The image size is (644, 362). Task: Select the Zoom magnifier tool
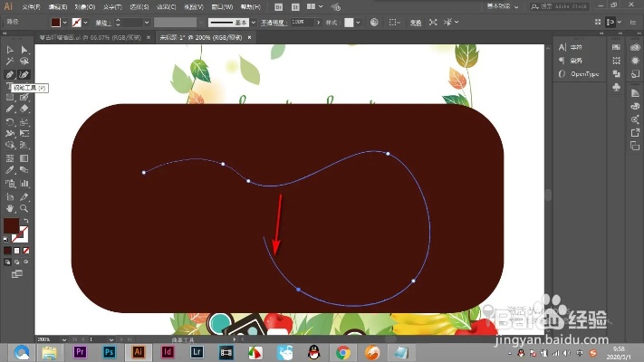24,208
